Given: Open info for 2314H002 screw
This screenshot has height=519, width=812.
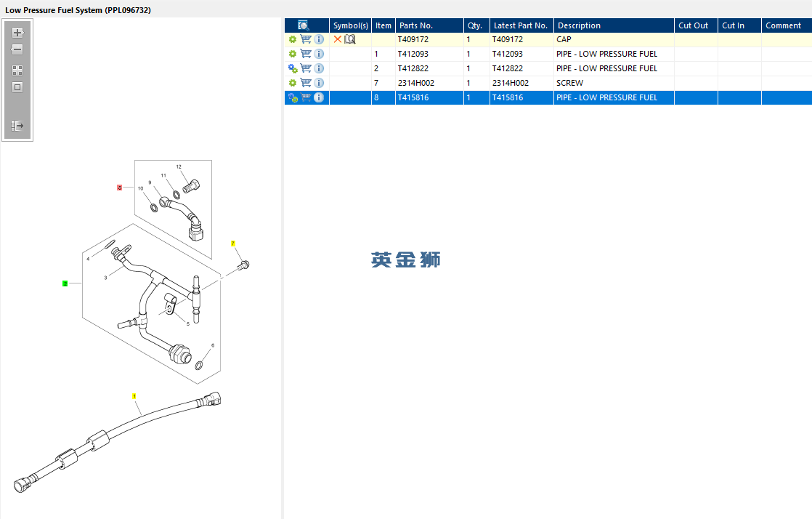Looking at the screenshot, I should click(319, 83).
